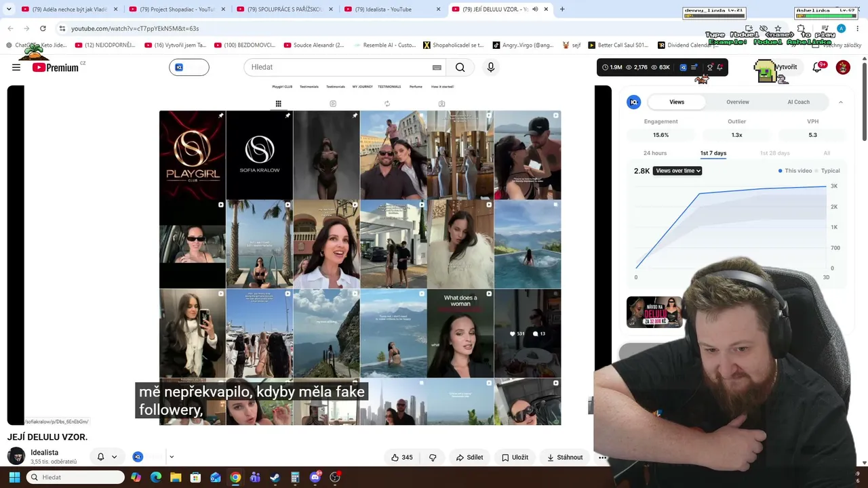Toggle the IQ pill next to logo
The image size is (868, 488).
point(189,67)
